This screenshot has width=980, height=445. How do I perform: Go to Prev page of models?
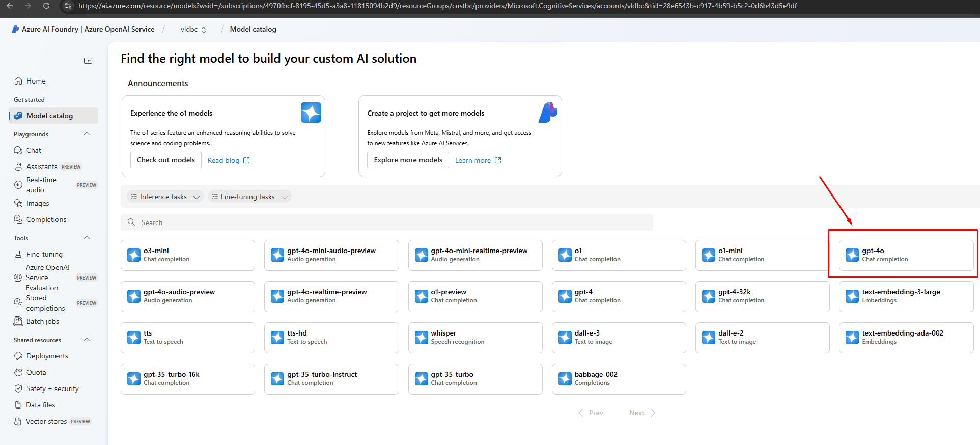[x=591, y=413]
